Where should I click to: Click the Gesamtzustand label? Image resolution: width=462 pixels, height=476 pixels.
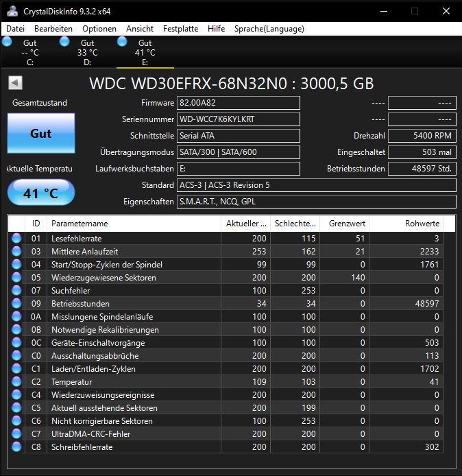[x=40, y=103]
